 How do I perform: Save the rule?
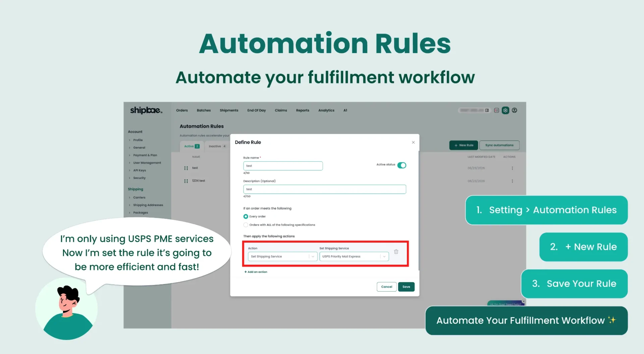pyautogui.click(x=406, y=287)
